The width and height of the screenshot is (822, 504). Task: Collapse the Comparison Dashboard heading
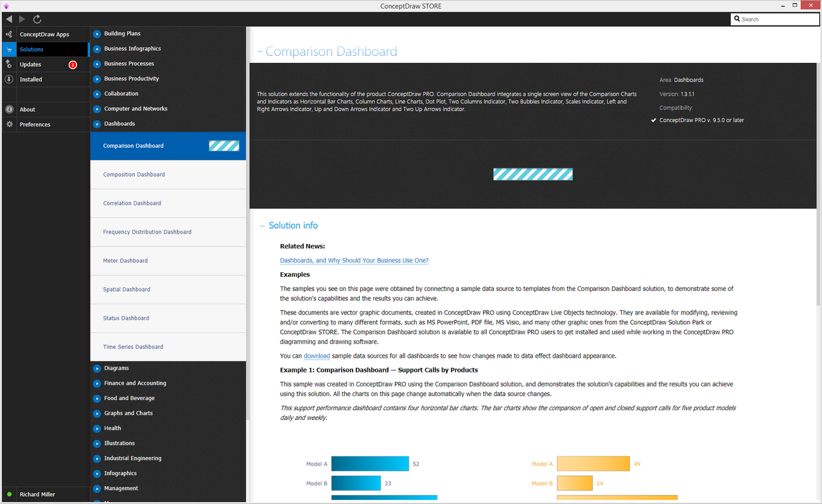click(x=260, y=52)
